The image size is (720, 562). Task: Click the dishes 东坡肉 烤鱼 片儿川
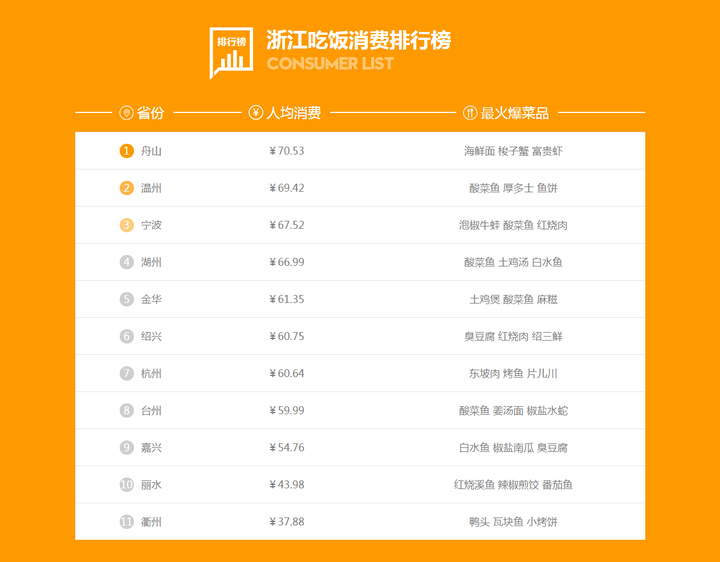coord(513,374)
